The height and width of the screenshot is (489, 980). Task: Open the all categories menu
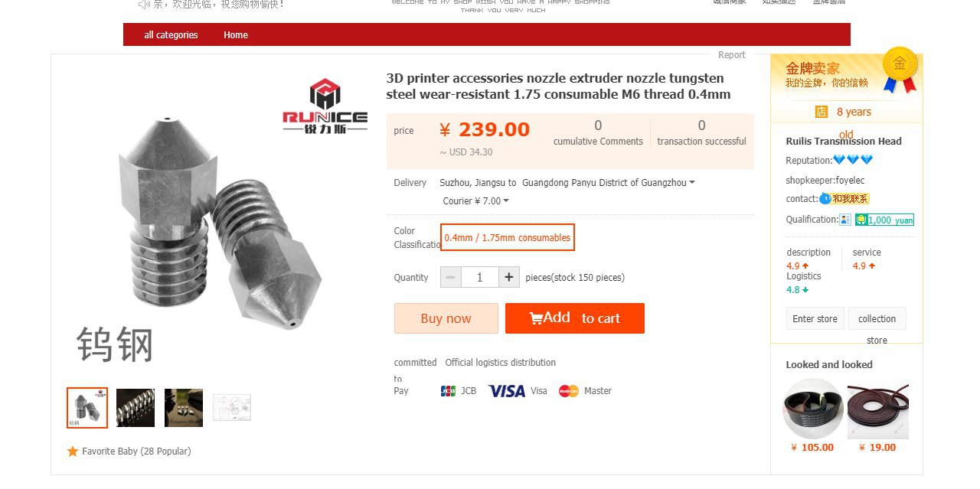click(171, 35)
